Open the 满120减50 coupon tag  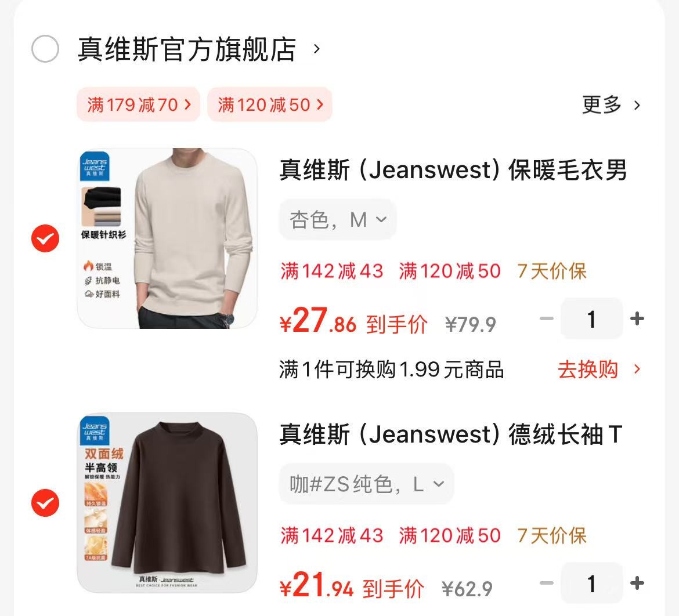(x=270, y=104)
